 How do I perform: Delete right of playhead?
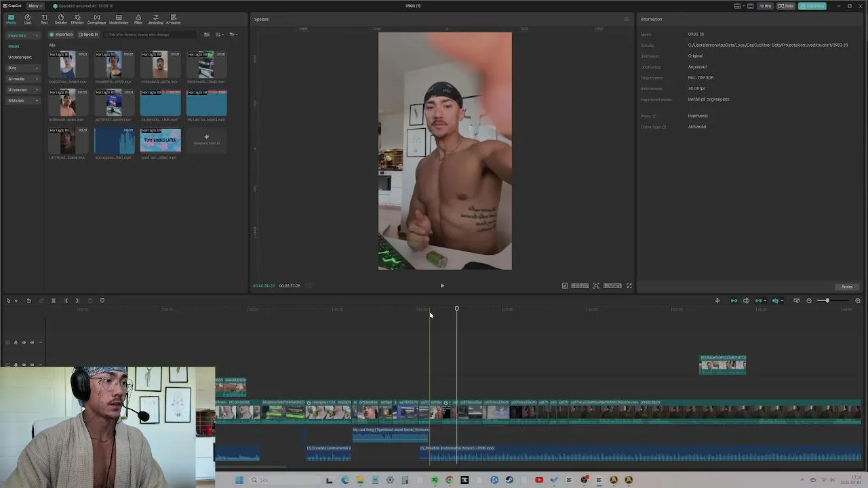point(77,301)
